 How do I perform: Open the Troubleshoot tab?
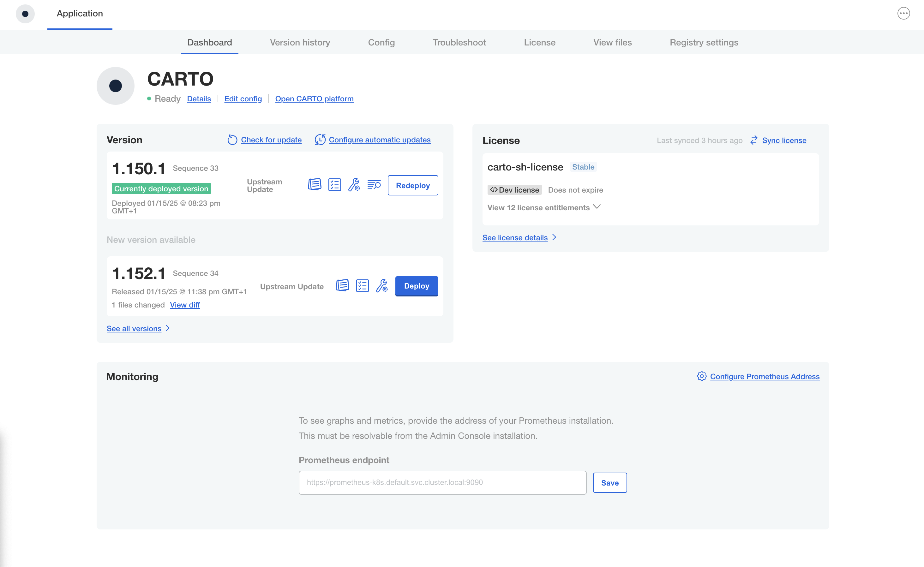point(459,42)
